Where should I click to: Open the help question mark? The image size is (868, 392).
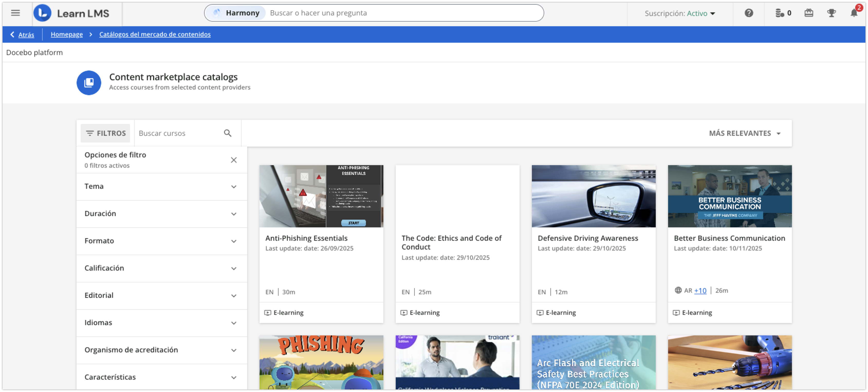pyautogui.click(x=749, y=13)
